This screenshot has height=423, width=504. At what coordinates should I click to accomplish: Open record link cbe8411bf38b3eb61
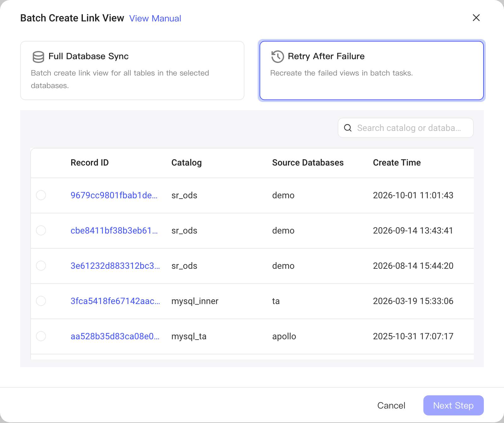click(114, 230)
